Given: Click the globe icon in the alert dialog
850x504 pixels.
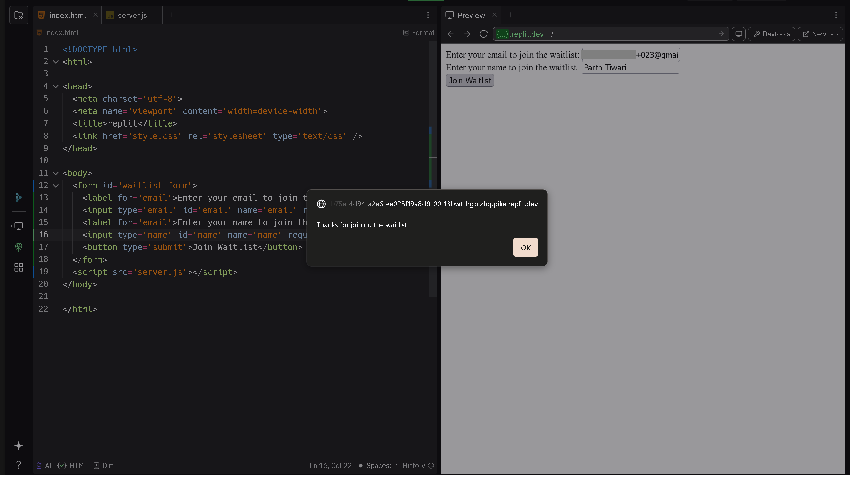Looking at the screenshot, I should click(321, 204).
